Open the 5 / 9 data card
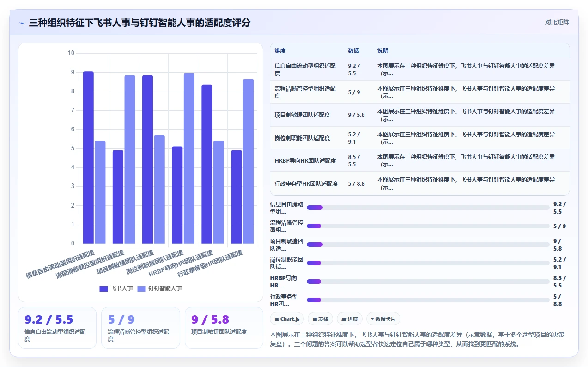Screen dimensions: 588x367 [140, 328]
